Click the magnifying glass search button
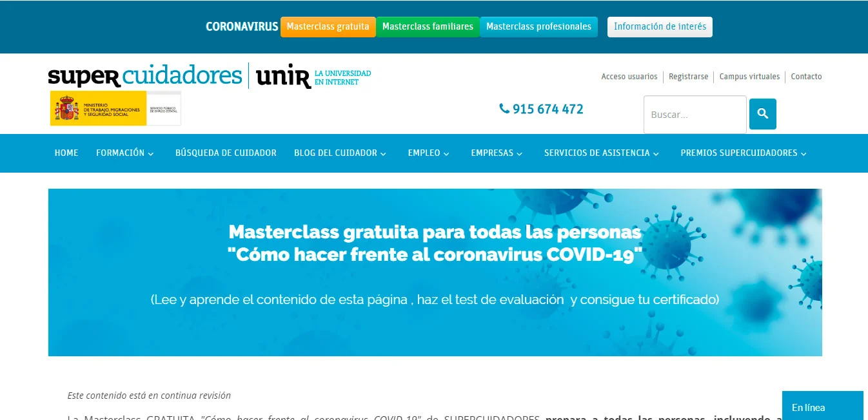The width and height of the screenshot is (868, 420). tap(762, 114)
